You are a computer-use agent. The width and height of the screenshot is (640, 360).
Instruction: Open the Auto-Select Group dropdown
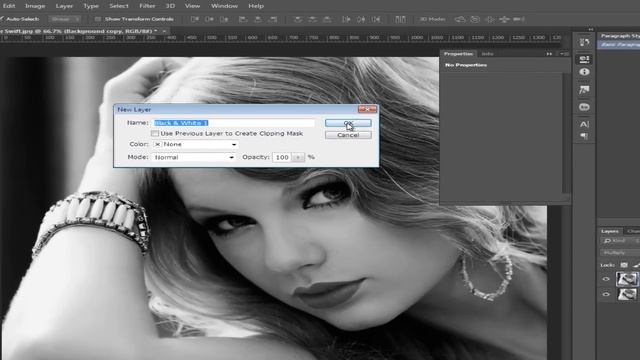[65, 19]
